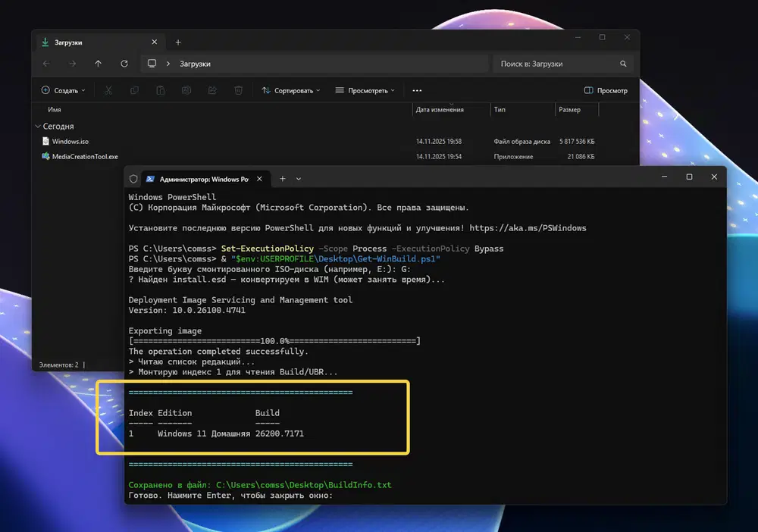
Task: Minimize the Windows Terminal window
Action: [x=664, y=177]
